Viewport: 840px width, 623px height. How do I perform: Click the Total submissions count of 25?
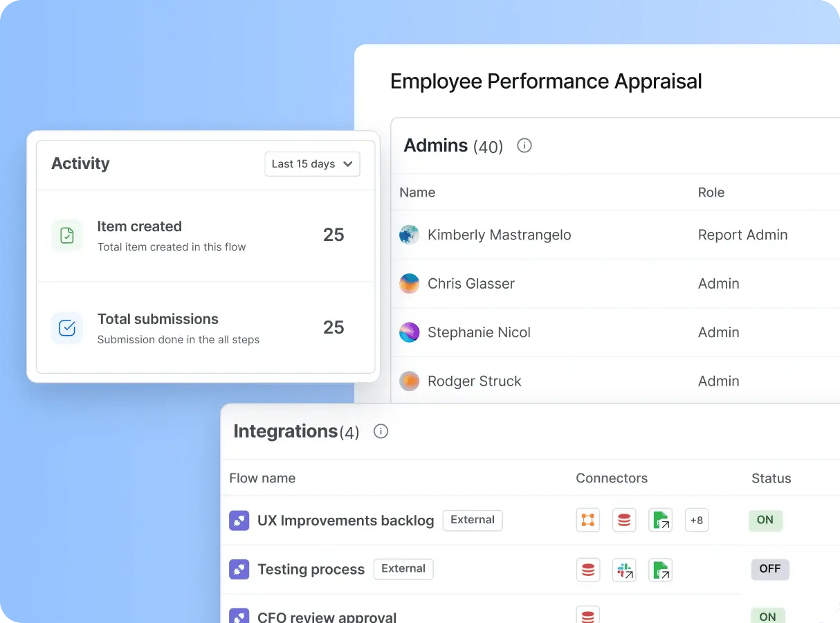point(334,327)
